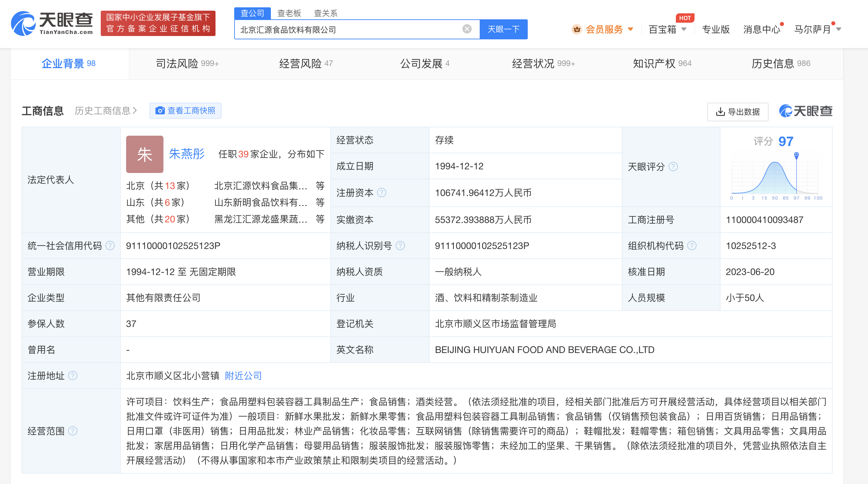Image resolution: width=868 pixels, height=484 pixels.
Task: Expand the 百宝箱 dropdown arrow
Action: click(684, 29)
